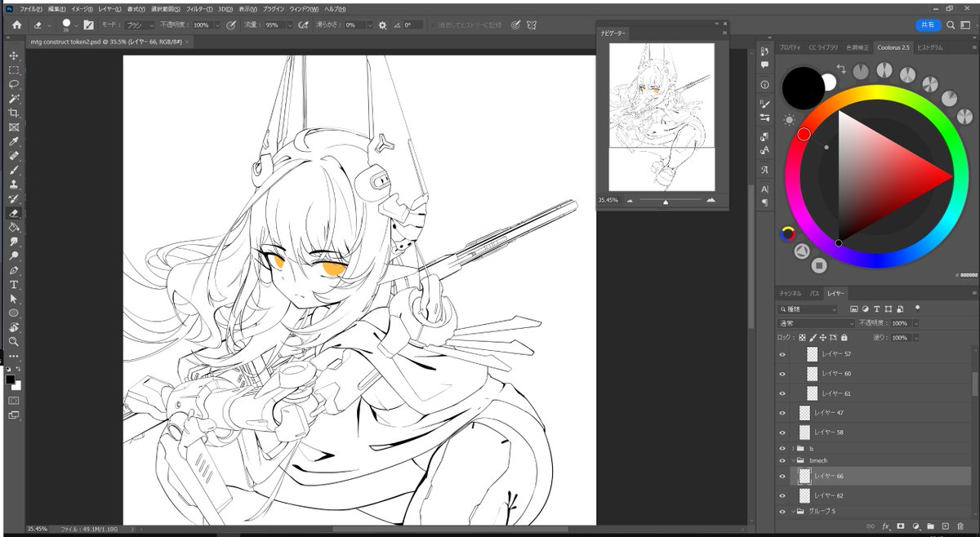Viewport: 980px width, 537px height.
Task: Hide layer レイヤー 60 via eye icon
Action: point(782,374)
